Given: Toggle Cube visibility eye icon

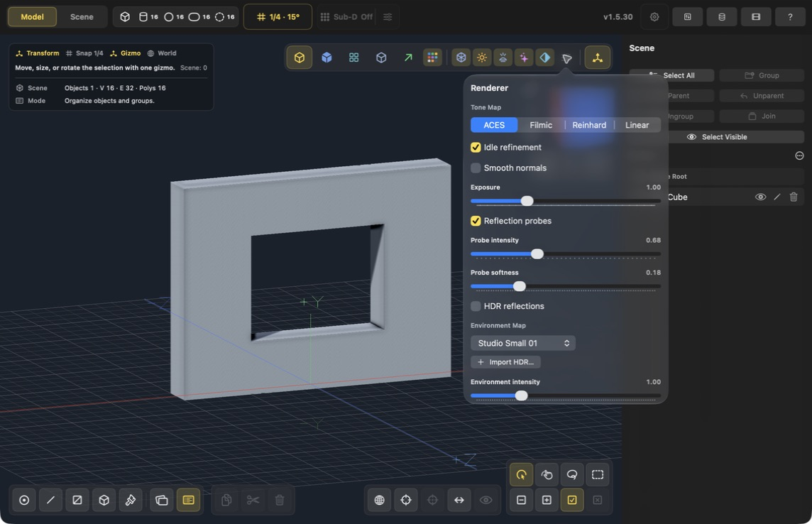Looking at the screenshot, I should tap(760, 197).
